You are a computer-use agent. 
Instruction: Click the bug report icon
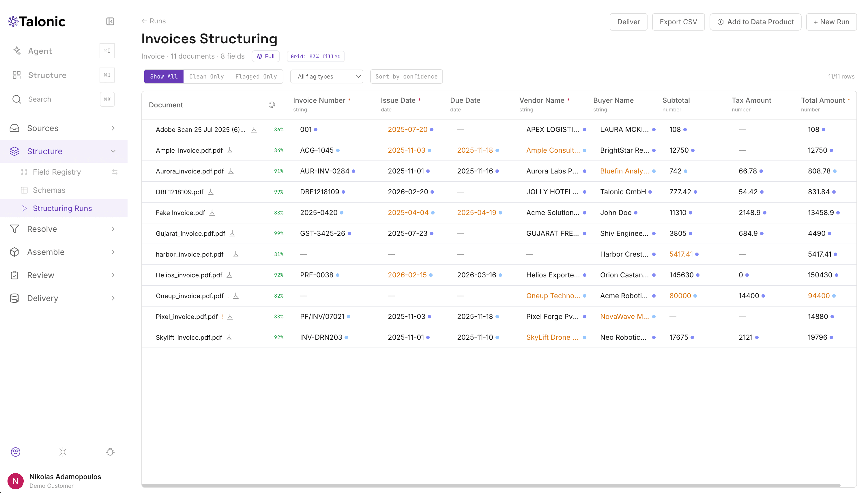tap(110, 452)
